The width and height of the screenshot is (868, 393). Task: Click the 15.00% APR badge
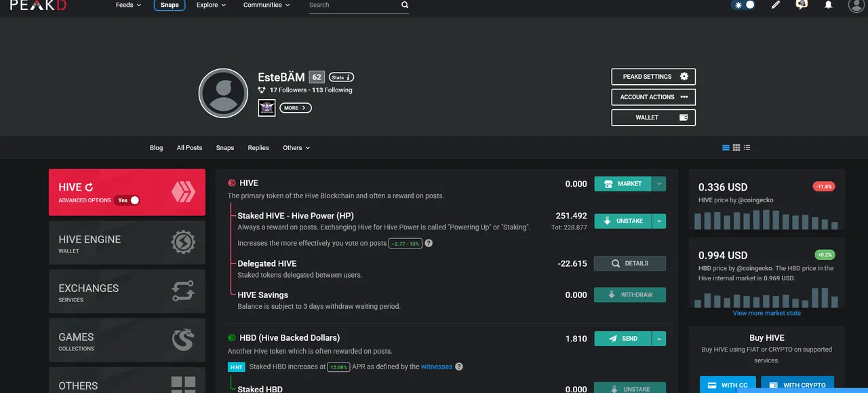[338, 367]
